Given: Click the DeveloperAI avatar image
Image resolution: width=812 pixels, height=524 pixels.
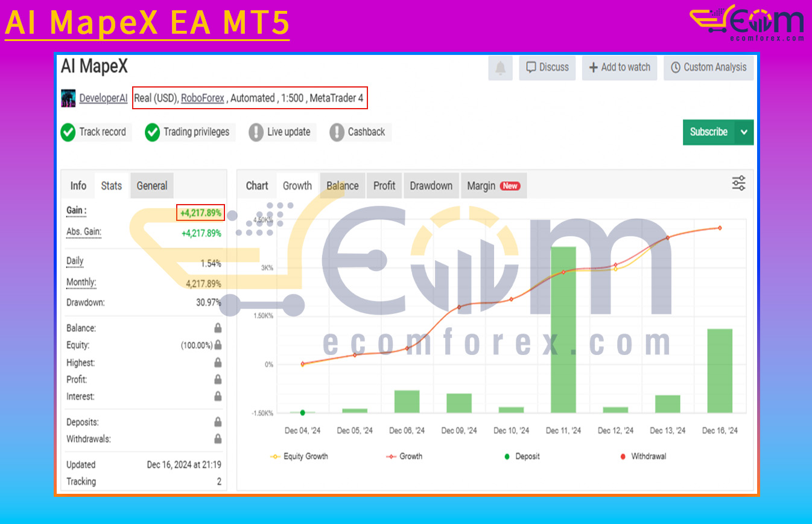Looking at the screenshot, I should 68,98.
